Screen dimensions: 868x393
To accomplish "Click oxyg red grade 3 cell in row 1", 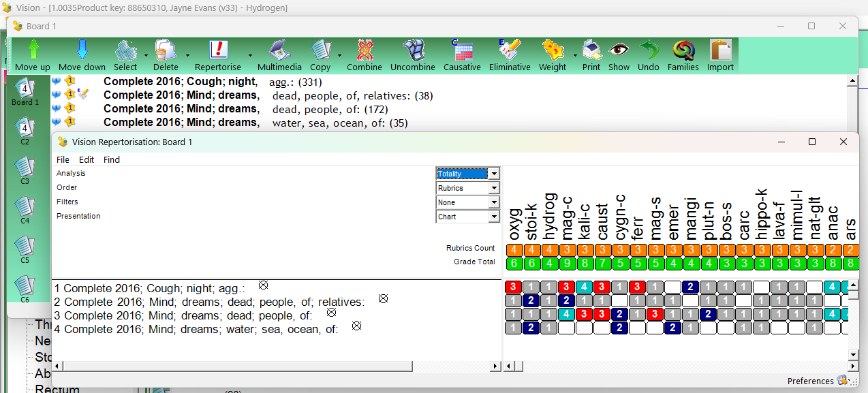I will pyautogui.click(x=514, y=287).
